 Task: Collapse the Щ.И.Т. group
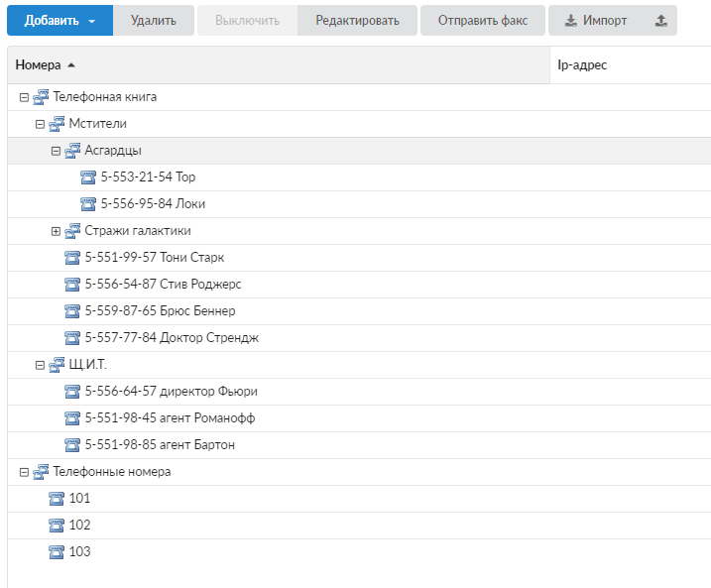(40, 366)
